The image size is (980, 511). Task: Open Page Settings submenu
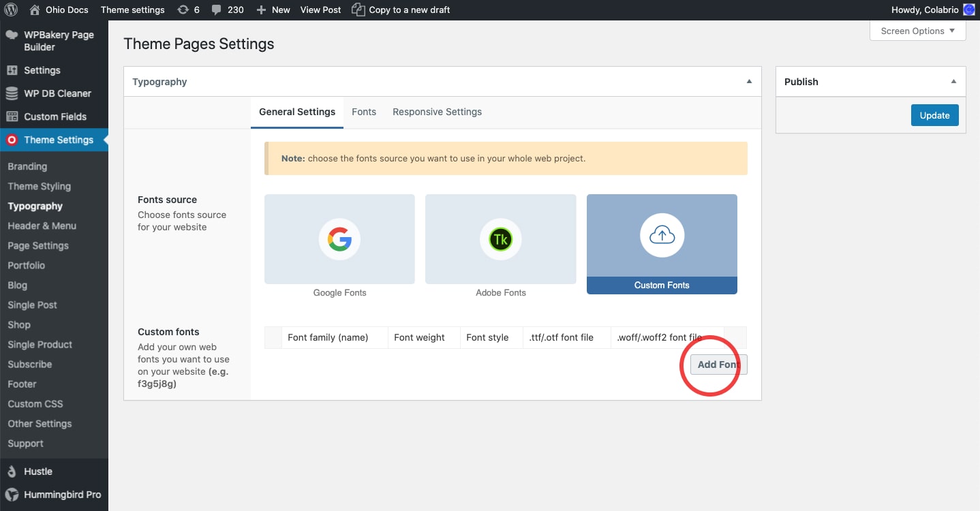pos(38,245)
